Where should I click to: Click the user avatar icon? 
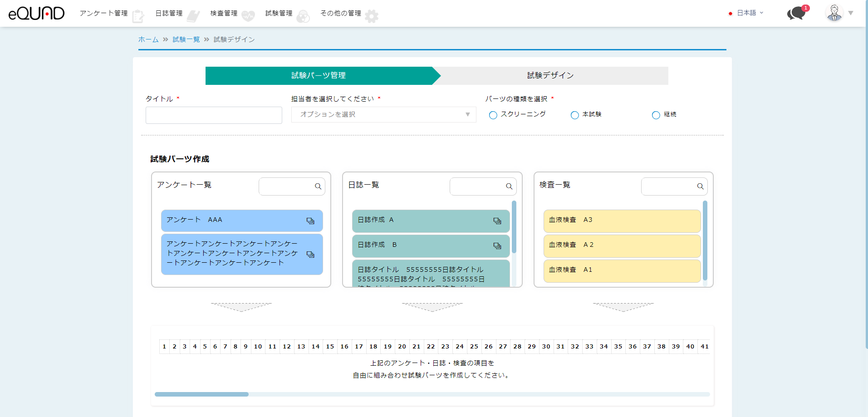(834, 13)
